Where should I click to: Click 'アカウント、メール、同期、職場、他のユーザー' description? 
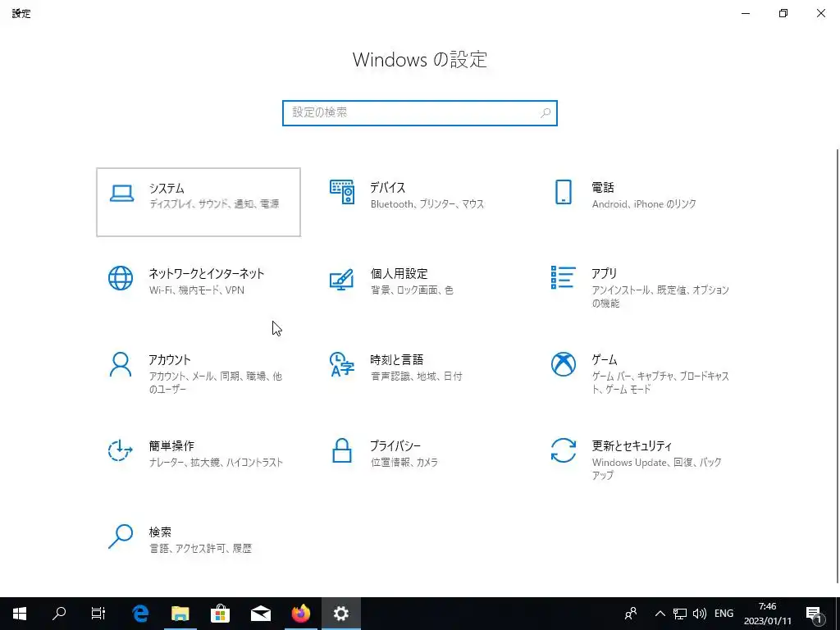(x=216, y=382)
